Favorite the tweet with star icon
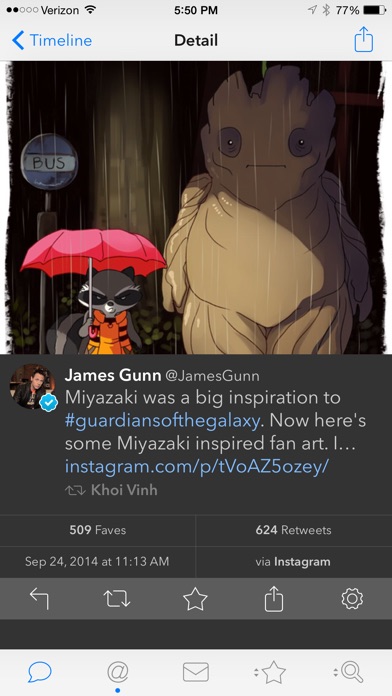 (x=195, y=598)
